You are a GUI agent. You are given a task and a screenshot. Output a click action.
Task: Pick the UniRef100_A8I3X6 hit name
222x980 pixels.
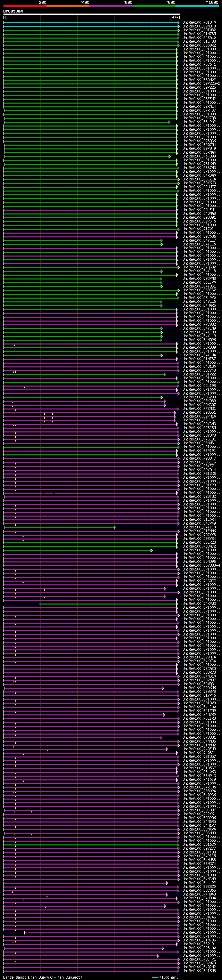[199, 473]
